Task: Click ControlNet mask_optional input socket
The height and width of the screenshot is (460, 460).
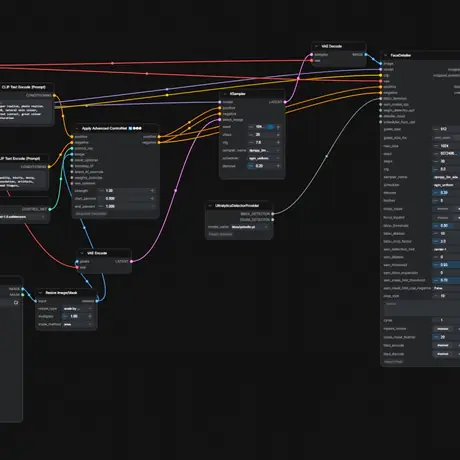Action: coord(72,160)
